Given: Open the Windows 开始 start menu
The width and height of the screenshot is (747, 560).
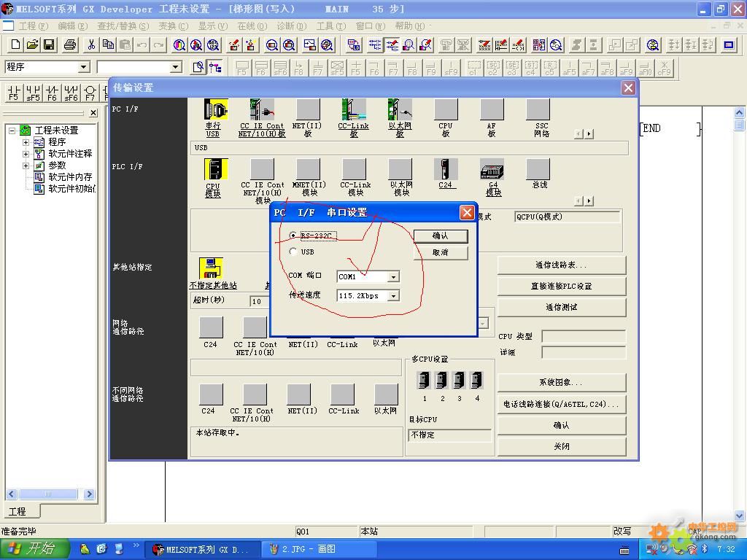Looking at the screenshot, I should click(34, 549).
